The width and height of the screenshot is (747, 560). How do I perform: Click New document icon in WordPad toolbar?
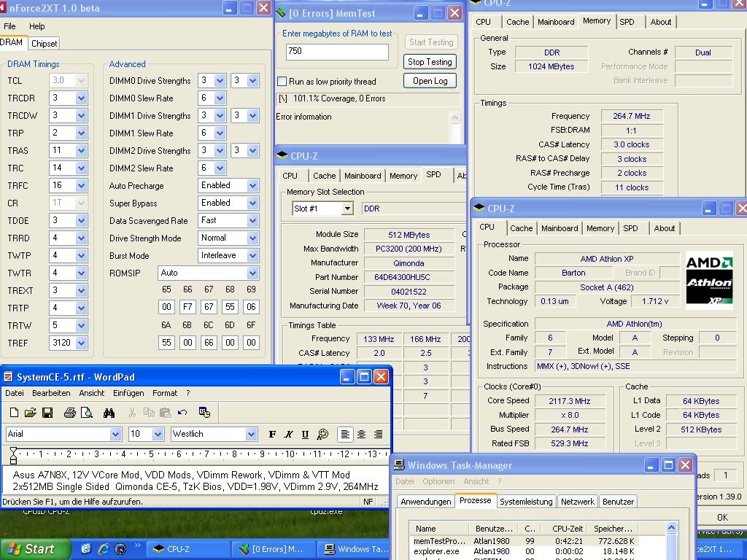pyautogui.click(x=15, y=413)
